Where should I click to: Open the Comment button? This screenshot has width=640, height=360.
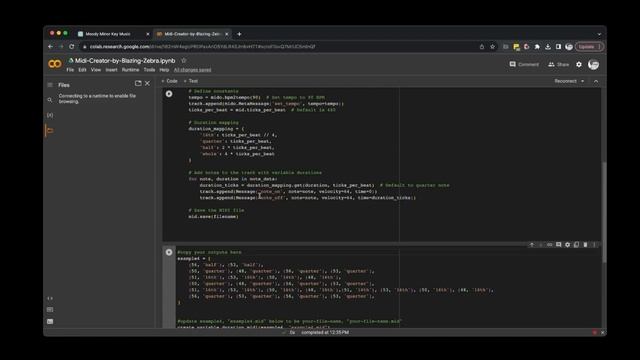[524, 64]
